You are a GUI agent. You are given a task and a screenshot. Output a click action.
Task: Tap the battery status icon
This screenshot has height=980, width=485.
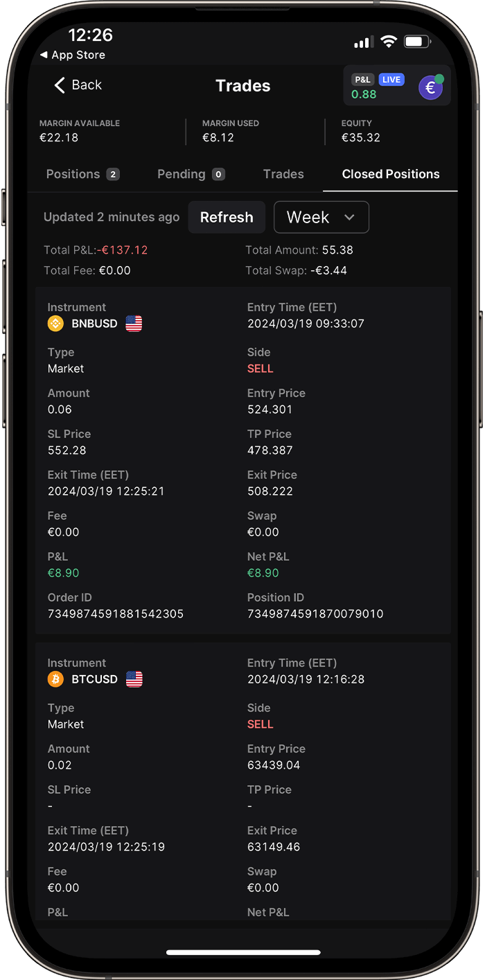417,42
